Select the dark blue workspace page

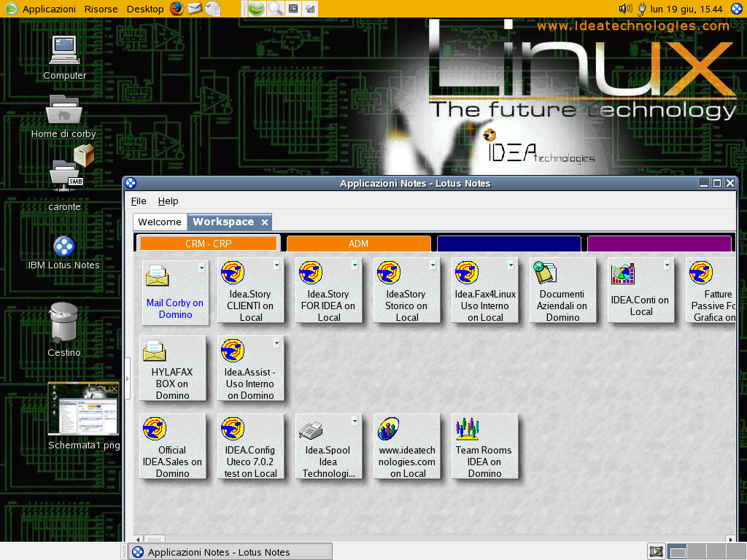508,244
